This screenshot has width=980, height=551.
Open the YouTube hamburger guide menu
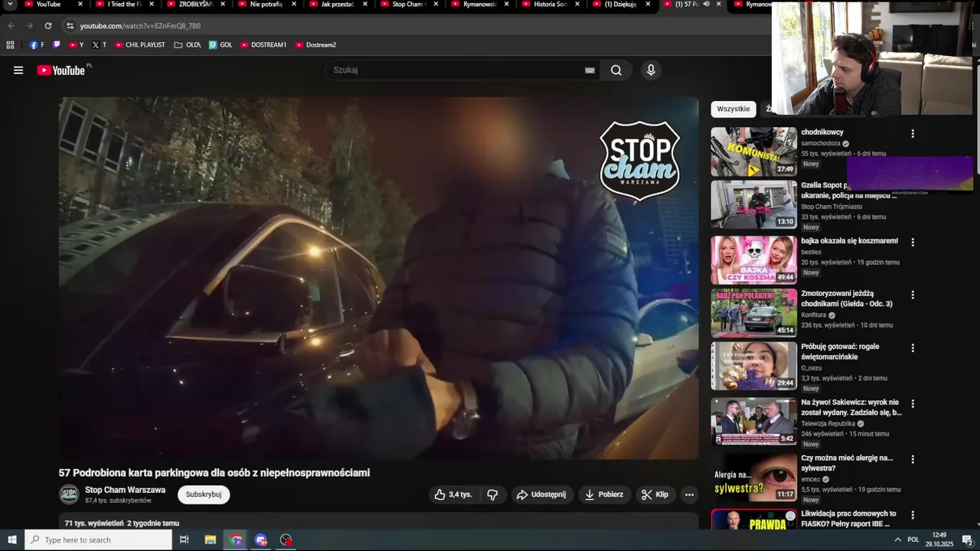tap(18, 70)
